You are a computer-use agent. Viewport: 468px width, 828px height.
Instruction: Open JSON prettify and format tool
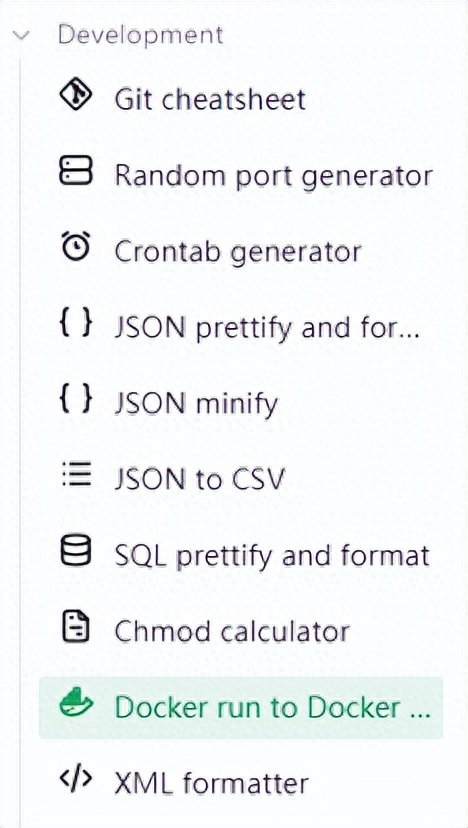(241, 327)
